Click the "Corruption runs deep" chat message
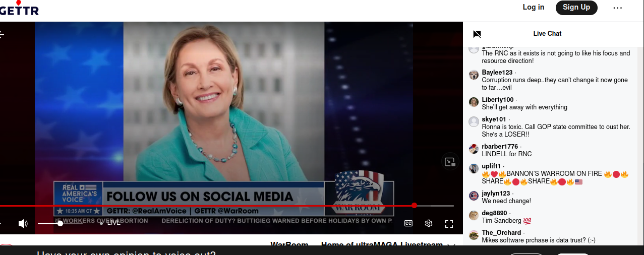 pos(555,84)
